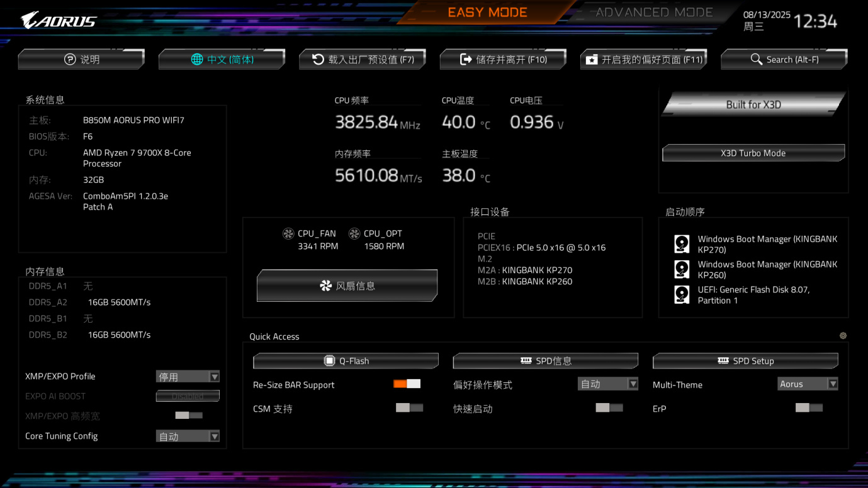Click the date 08/13/2025
Screen dimensions: 868x488
pos(767,14)
